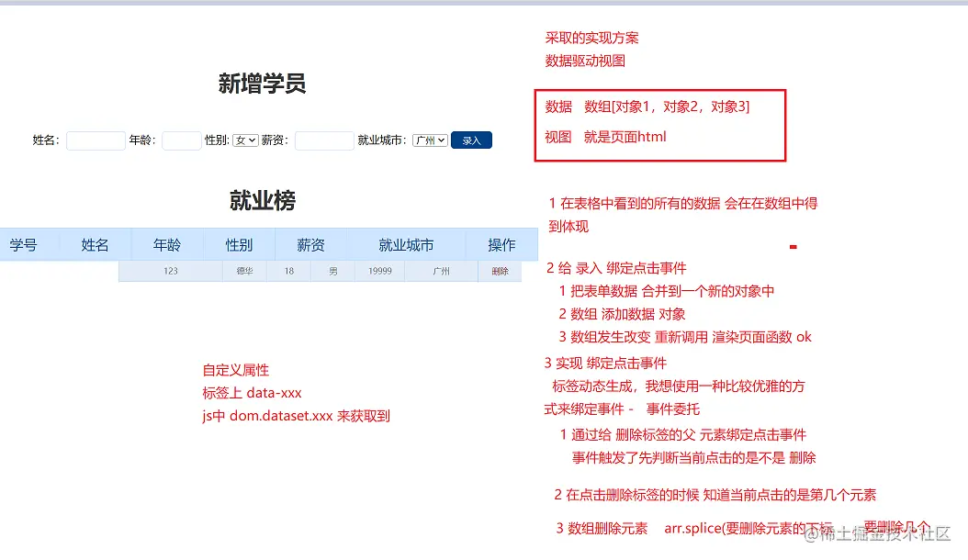The width and height of the screenshot is (968, 560).
Task: Click the 就业城市 column header
Action: pos(406,245)
